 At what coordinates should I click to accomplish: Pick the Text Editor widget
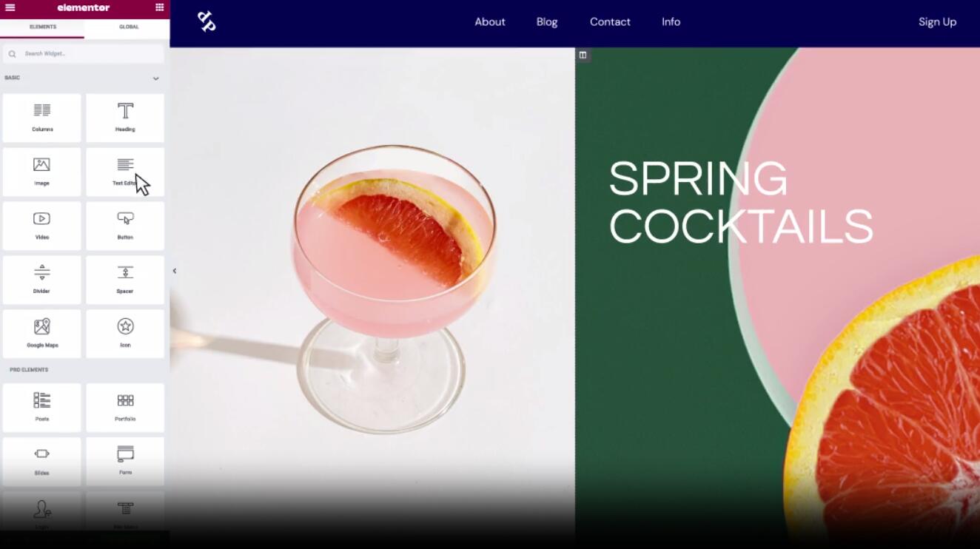point(125,172)
